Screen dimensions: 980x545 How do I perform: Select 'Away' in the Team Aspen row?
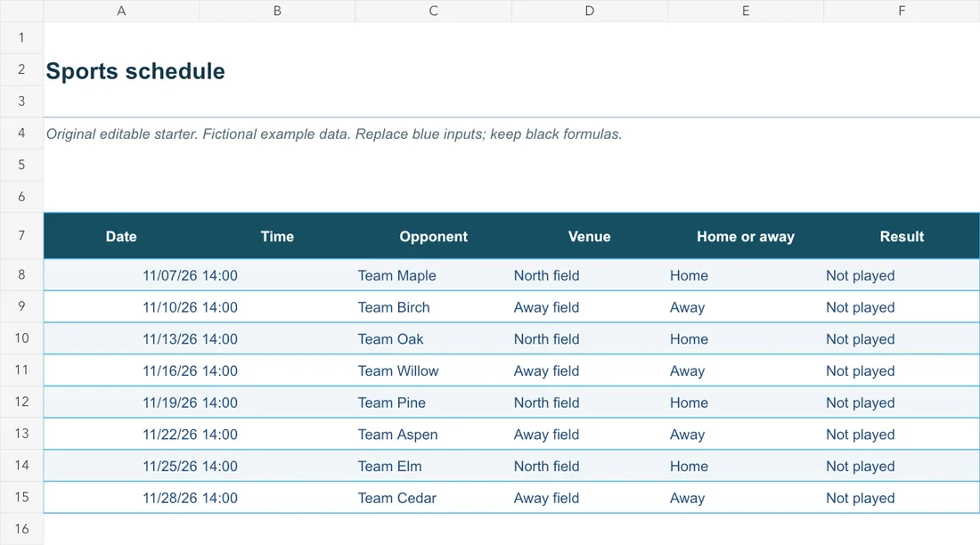click(x=687, y=435)
